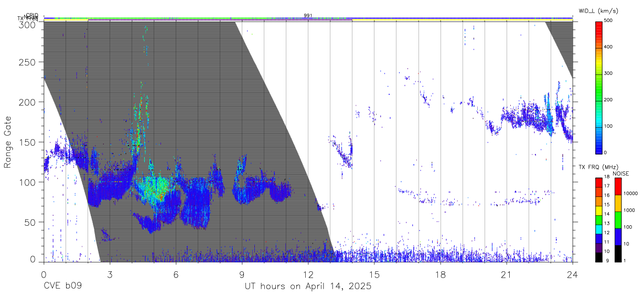Click the '15' MHz frequency legend label
644x297 pixels.
click(x=608, y=205)
